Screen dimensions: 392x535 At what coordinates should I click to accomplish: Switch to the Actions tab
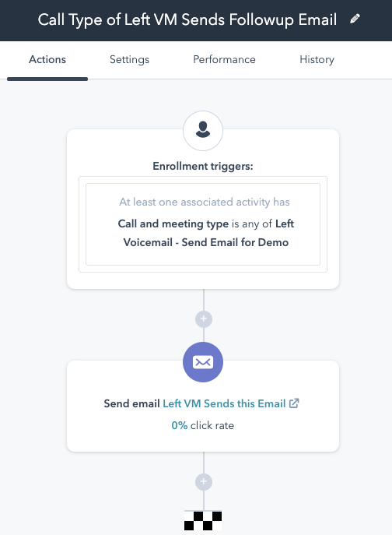[x=47, y=59]
